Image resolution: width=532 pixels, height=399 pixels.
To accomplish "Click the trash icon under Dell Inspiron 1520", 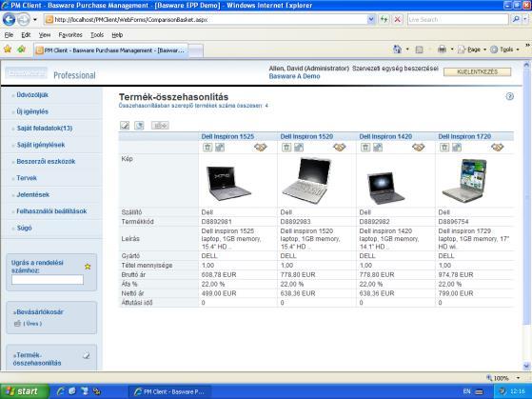I will point(286,148).
